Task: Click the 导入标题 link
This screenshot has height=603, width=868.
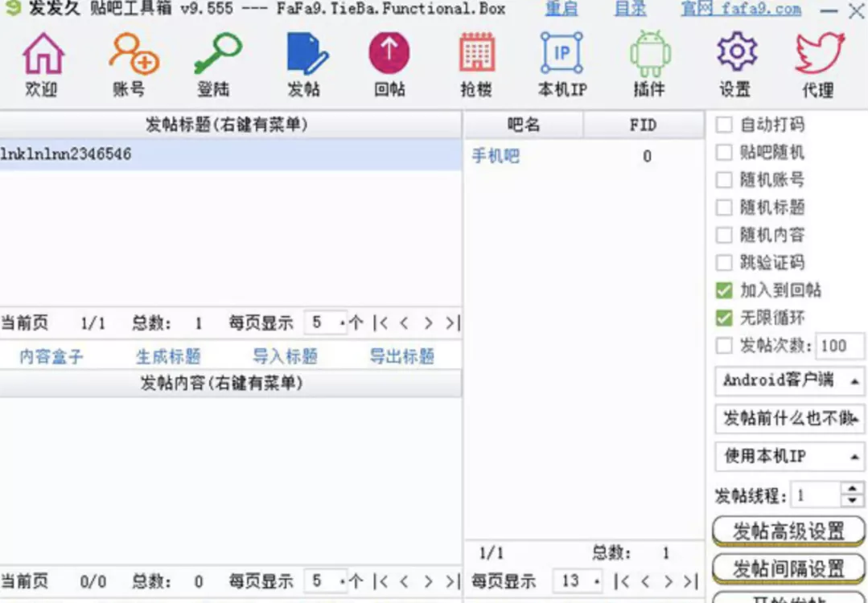Action: coord(285,356)
